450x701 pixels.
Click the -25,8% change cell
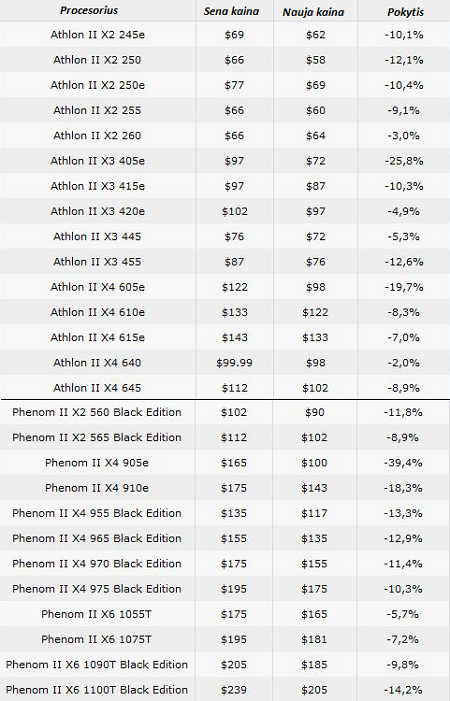(x=404, y=160)
